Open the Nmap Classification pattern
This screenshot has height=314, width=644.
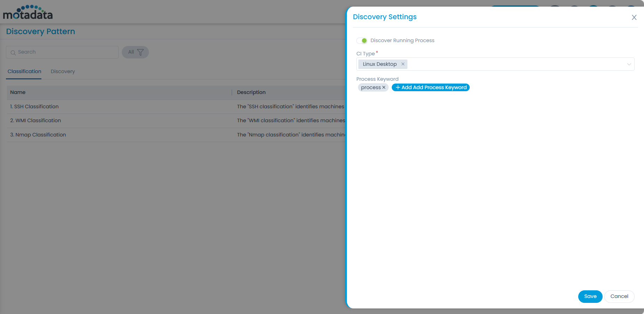click(38, 135)
